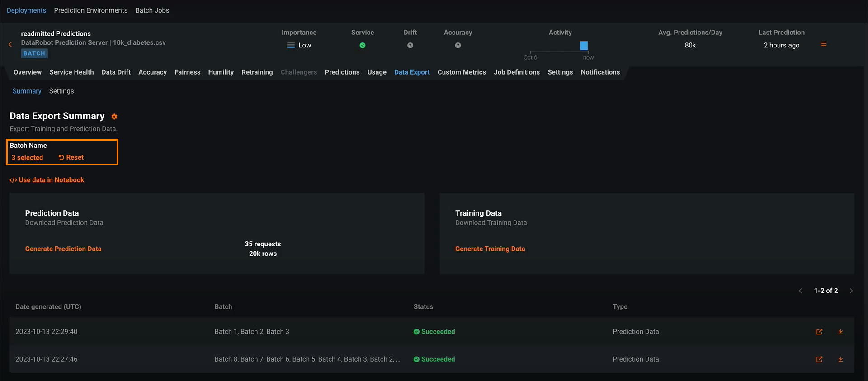Open Batch 1, Batch 2, Batch 3 export externally

(819, 332)
